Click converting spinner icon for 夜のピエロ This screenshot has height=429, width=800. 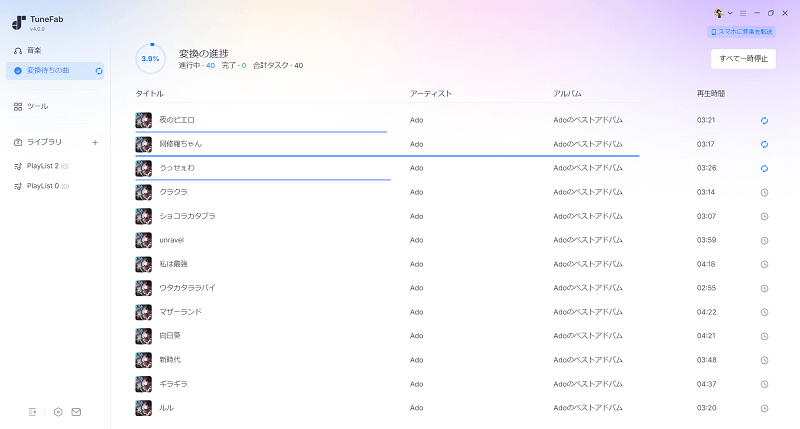[764, 120]
